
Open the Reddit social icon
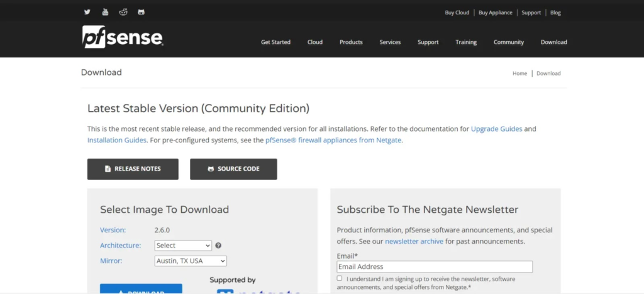coord(123,12)
